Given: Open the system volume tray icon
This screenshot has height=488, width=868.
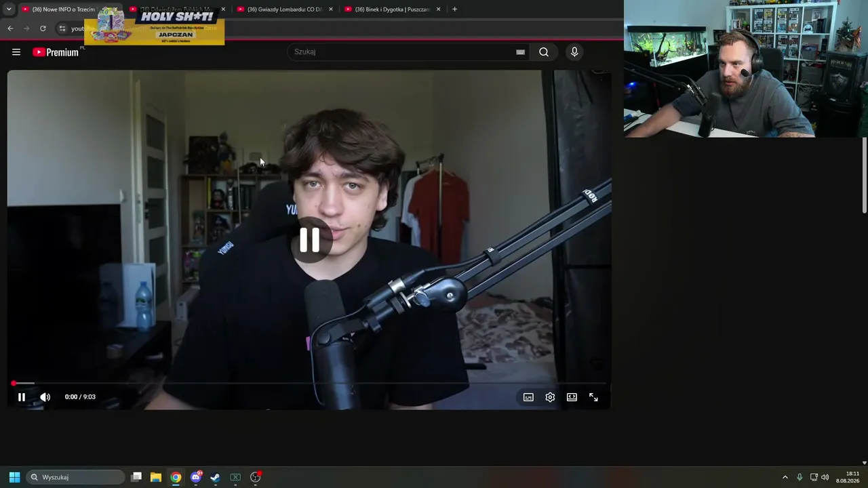Looking at the screenshot, I should click(x=825, y=477).
